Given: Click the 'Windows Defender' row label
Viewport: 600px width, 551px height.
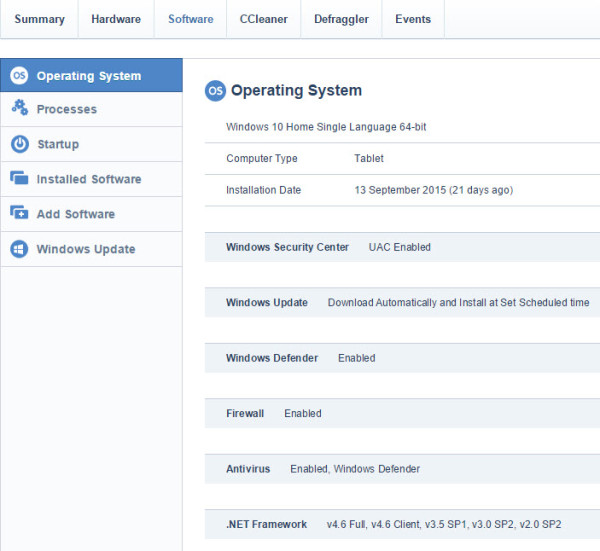Looking at the screenshot, I should (x=272, y=358).
